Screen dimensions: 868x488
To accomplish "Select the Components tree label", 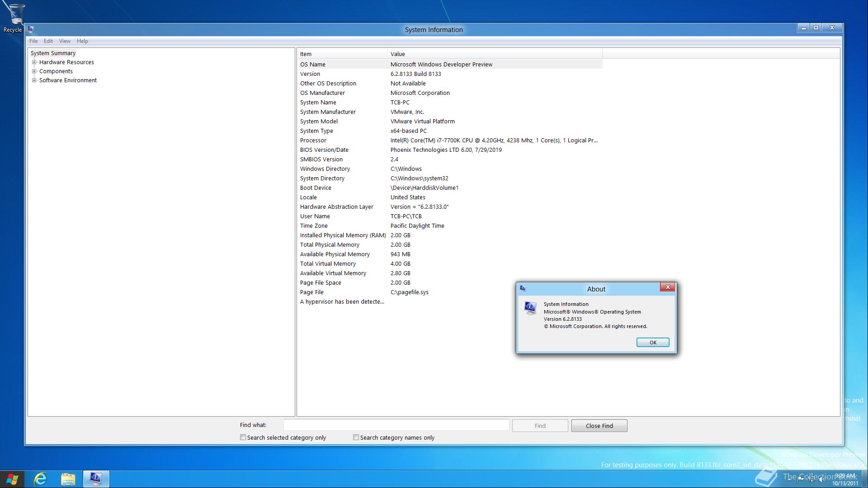I will (x=56, y=71).
